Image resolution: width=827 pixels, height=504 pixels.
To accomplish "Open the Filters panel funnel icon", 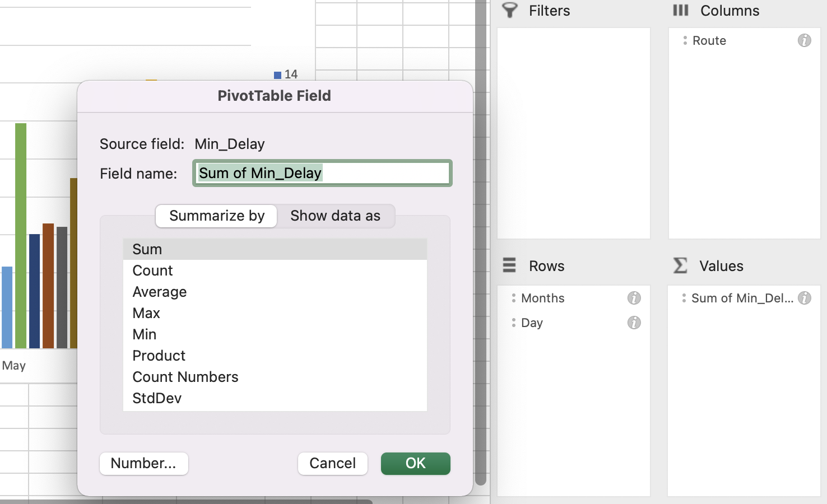I will 510,10.
